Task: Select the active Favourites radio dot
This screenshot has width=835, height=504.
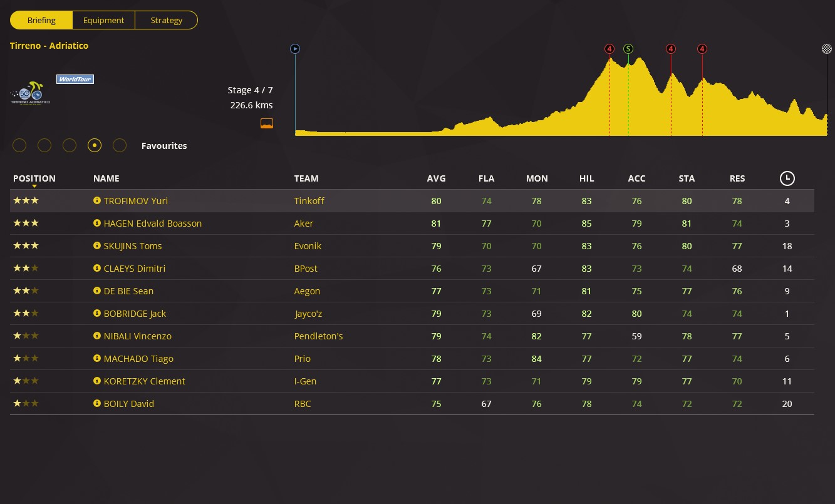Action: pos(95,146)
